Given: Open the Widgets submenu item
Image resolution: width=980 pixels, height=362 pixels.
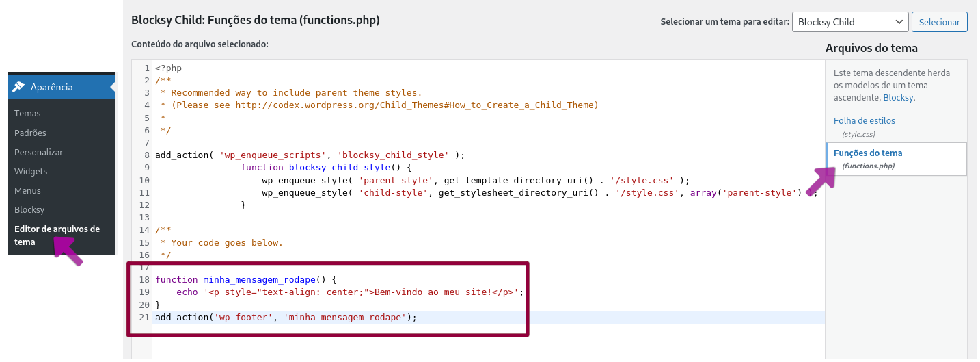Looking at the screenshot, I should point(31,171).
